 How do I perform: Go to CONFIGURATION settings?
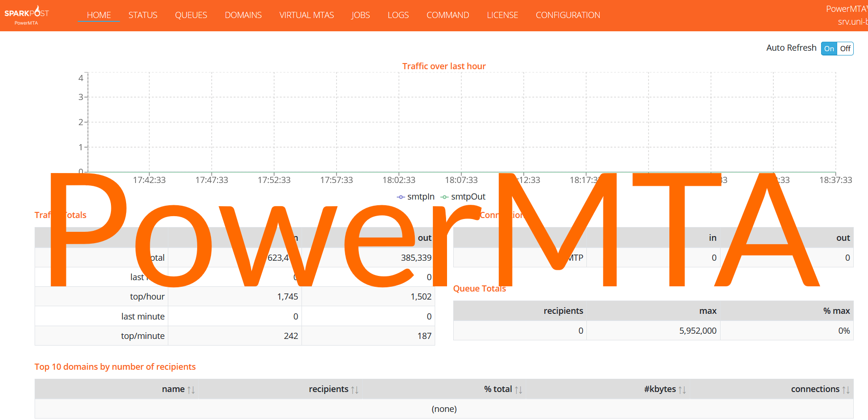[x=568, y=15]
